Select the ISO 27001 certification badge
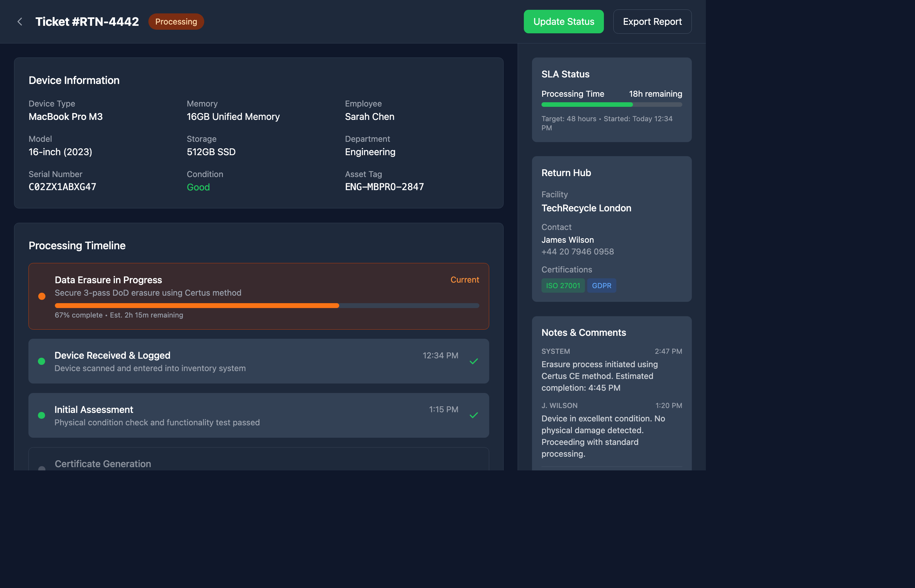The width and height of the screenshot is (915, 588). pyautogui.click(x=563, y=286)
